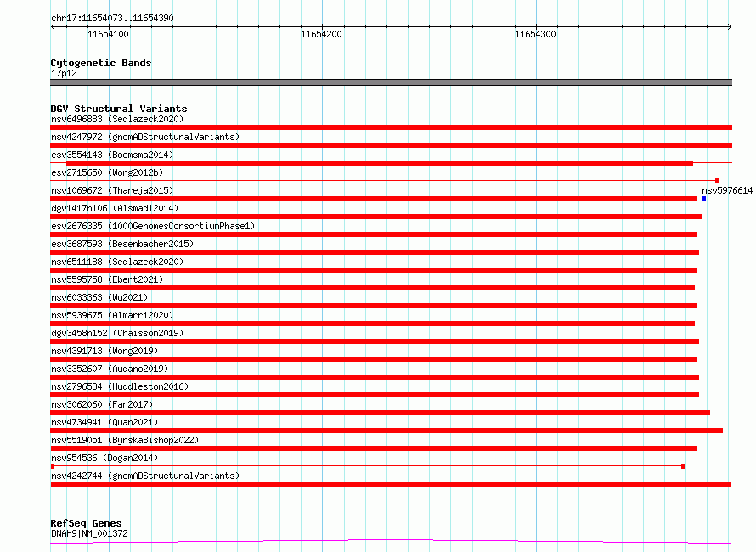Viewport: 756px width, 552px height.
Task: Click the red bar of nsv6496883
Action: pos(391,127)
